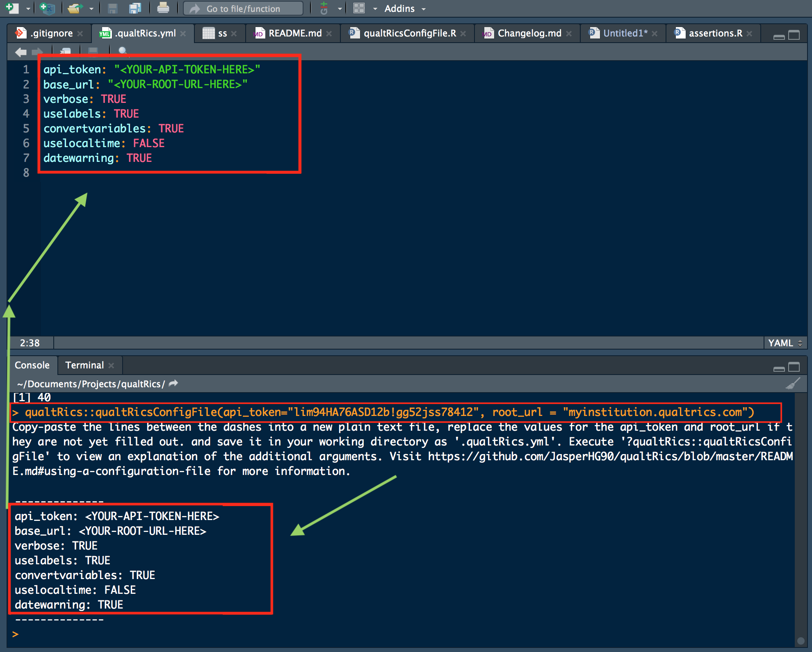The height and width of the screenshot is (652, 812).
Task: Maximize the console pane
Action: point(794,367)
